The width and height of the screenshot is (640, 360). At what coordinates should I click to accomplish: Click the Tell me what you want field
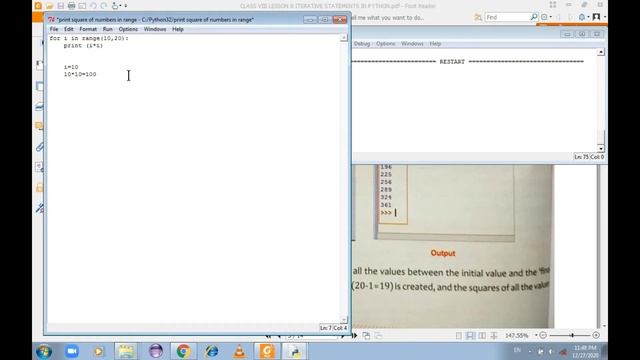(388, 18)
